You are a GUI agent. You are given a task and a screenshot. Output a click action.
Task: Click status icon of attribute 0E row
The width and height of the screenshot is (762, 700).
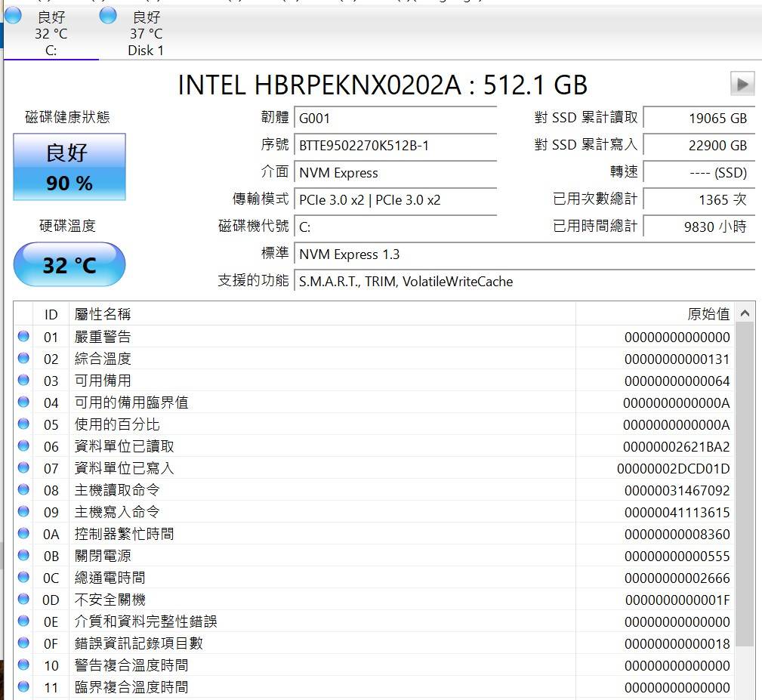23,621
